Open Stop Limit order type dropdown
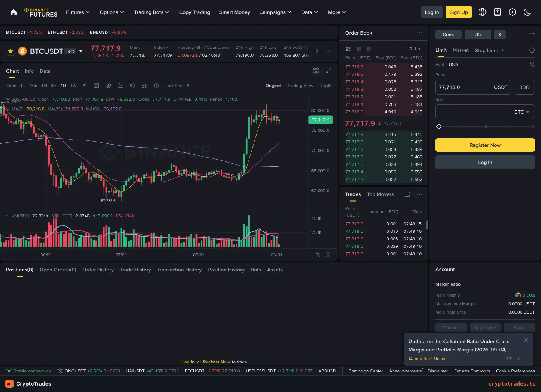The height and width of the screenshot is (392, 541). 489,50
